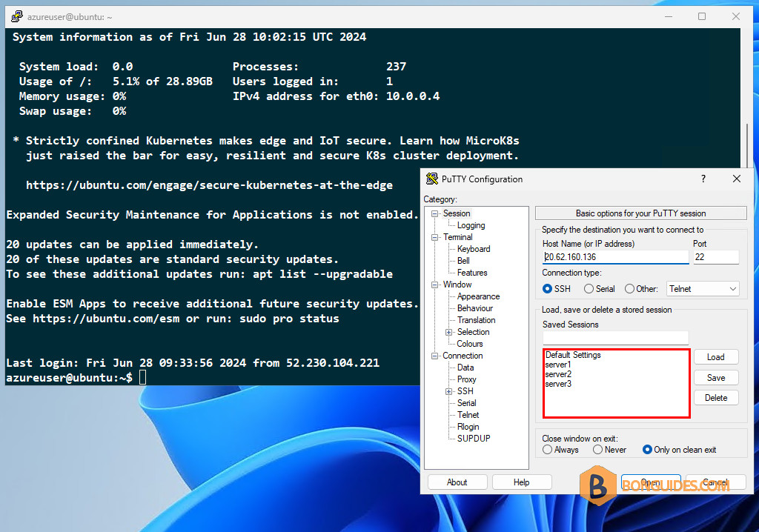Open Appearance settings category
This screenshot has width=759, height=532.
(x=478, y=296)
